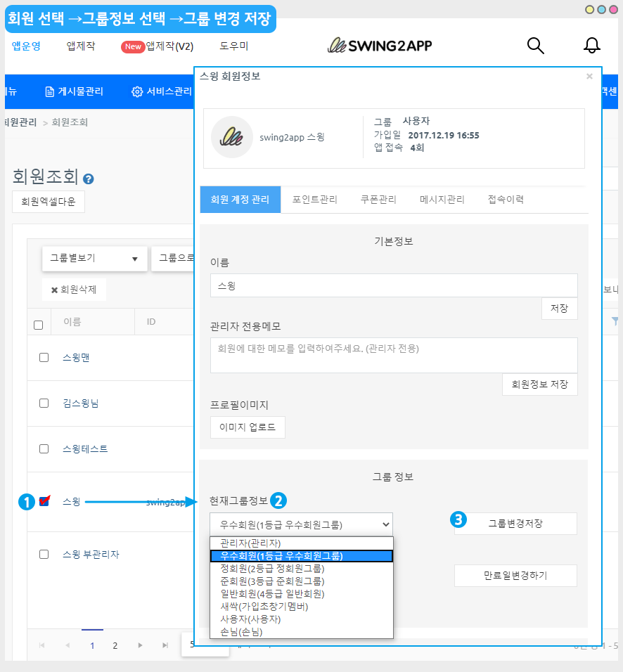Choose 정회원(2등급 정회원그룹) from the list
623x672 pixels.
pos(272,568)
